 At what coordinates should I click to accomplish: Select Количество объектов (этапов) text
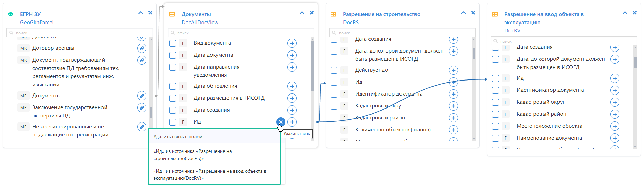[393, 130]
